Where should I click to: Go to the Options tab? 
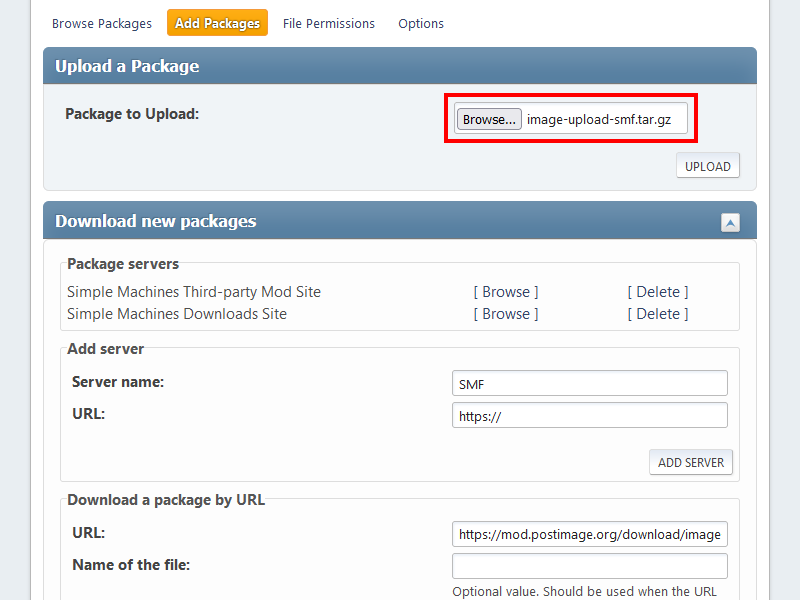[x=421, y=23]
